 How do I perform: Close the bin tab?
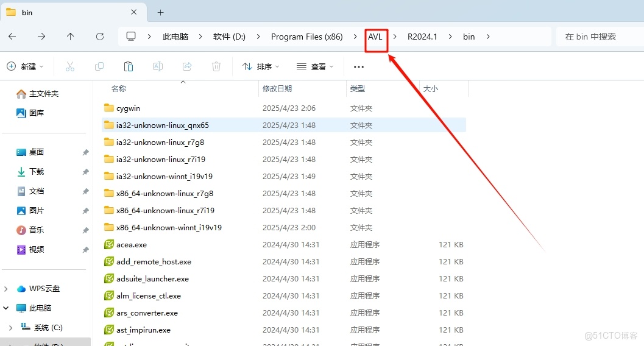tap(134, 12)
